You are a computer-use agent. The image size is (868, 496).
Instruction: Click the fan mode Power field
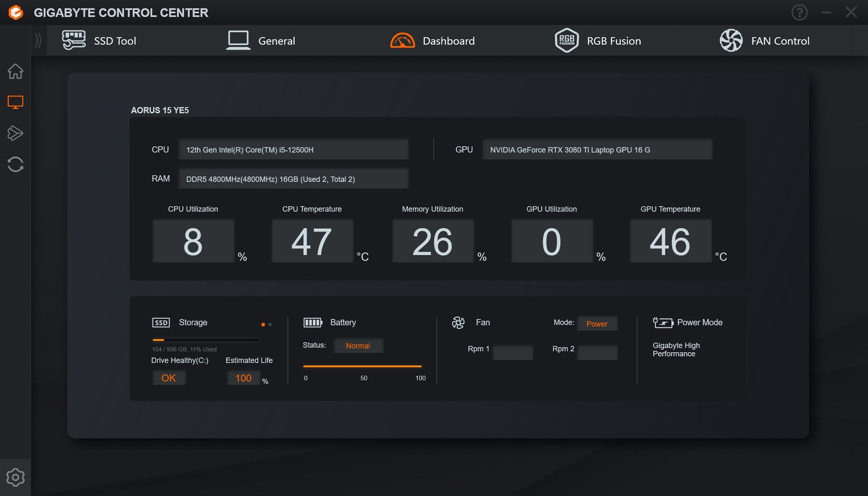click(x=597, y=323)
